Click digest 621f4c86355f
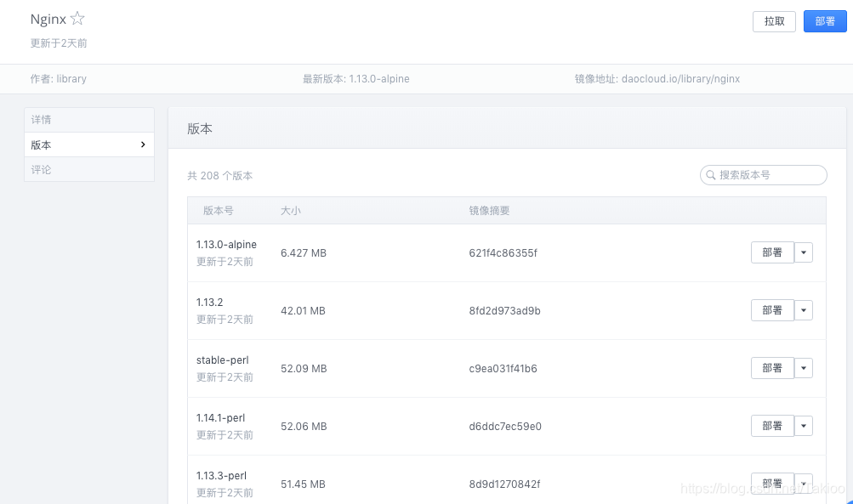Screen dimensions: 853x504 pyautogui.click(x=503, y=252)
